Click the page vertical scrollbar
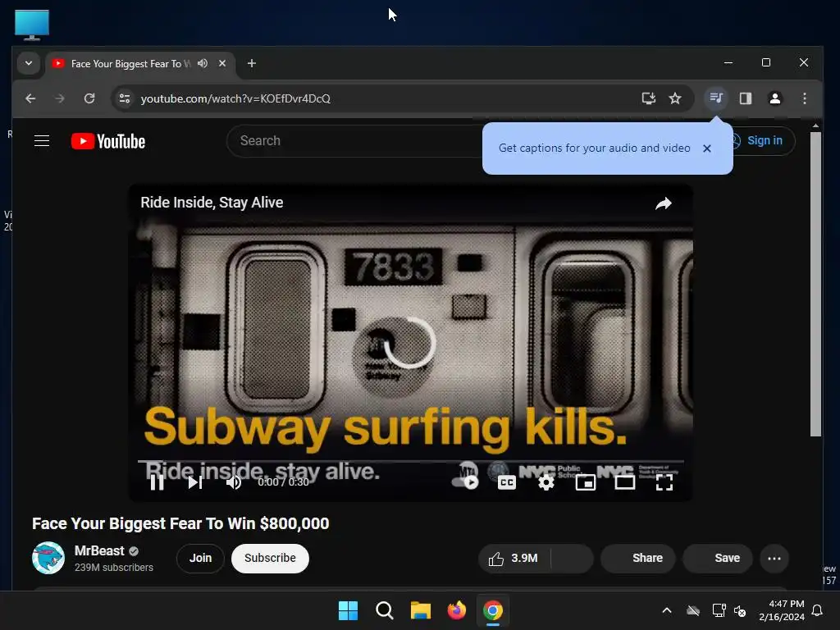Viewport: 840px width, 630px height. 815,284
